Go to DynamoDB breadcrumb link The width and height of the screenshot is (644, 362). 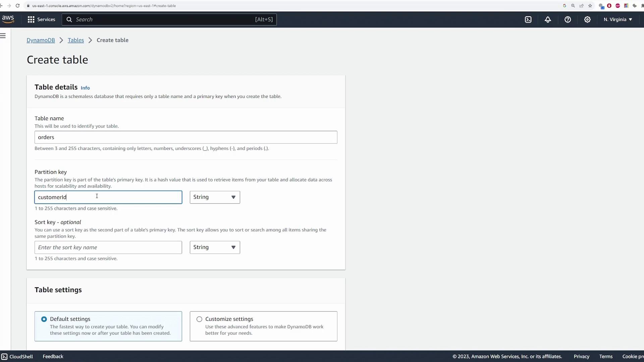pyautogui.click(x=41, y=40)
